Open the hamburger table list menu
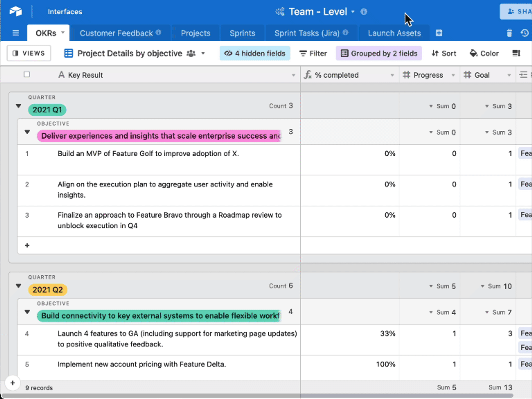Image resolution: width=532 pixels, height=399 pixels. 15,33
